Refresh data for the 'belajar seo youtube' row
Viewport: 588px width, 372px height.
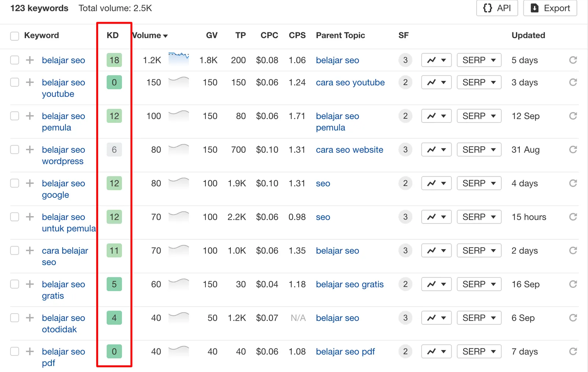(573, 82)
